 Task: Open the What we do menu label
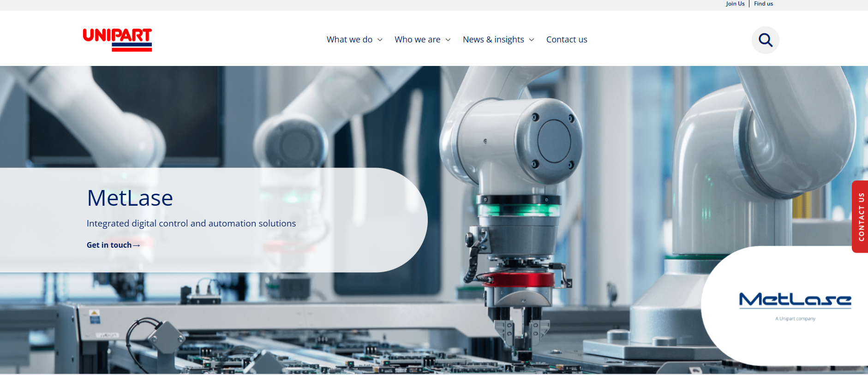pos(349,40)
